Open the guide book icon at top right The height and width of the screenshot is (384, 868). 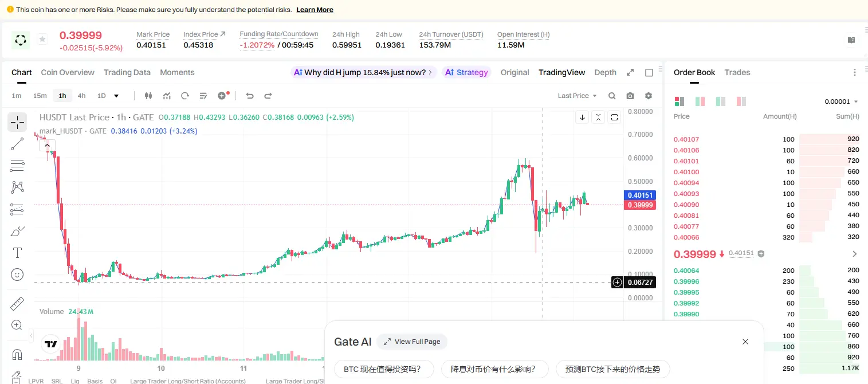point(851,40)
